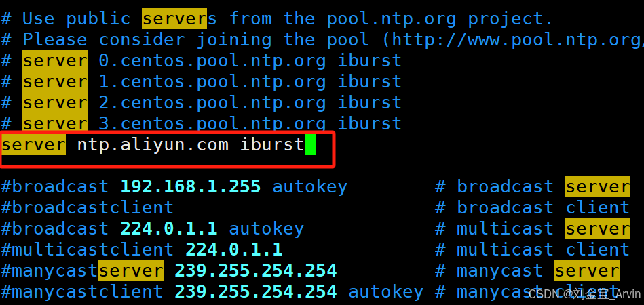Image resolution: width=644 pixels, height=305 pixels.
Task: Click 'iburst' on the 3.centos line
Action: coord(370,123)
